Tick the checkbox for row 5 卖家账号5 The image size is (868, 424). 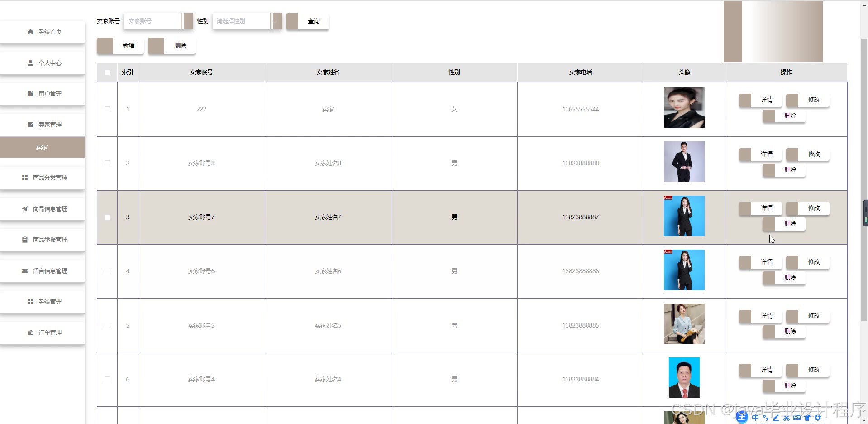107,325
